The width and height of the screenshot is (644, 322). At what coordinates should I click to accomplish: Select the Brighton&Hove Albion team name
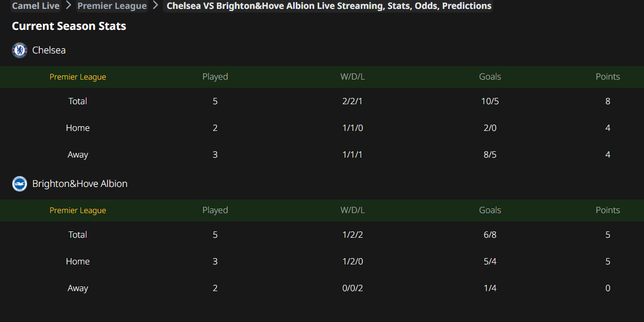(x=80, y=184)
